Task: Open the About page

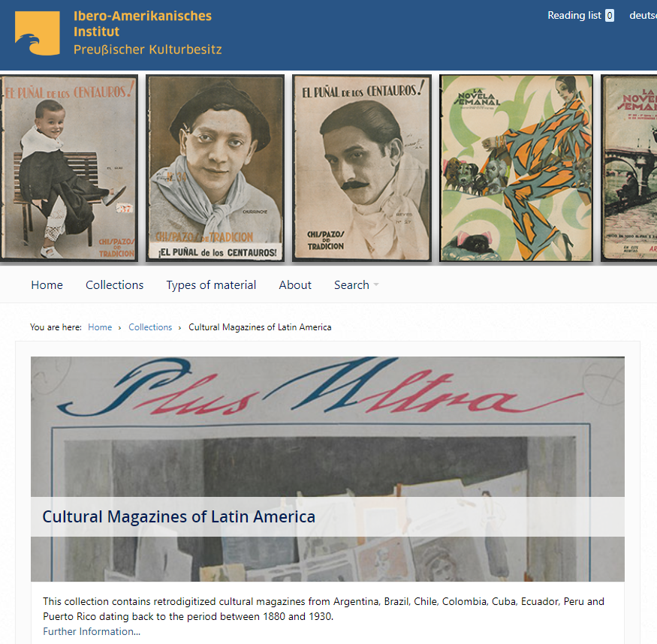Action: click(295, 284)
